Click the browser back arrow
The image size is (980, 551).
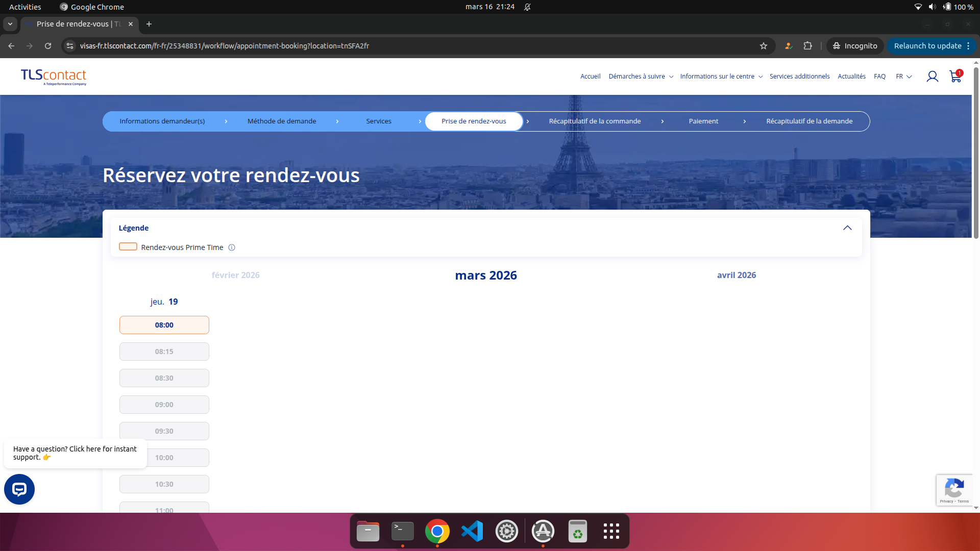pos(11,46)
